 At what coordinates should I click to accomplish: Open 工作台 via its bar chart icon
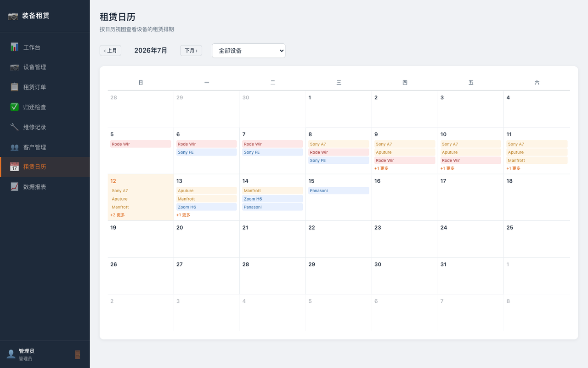pos(14,47)
